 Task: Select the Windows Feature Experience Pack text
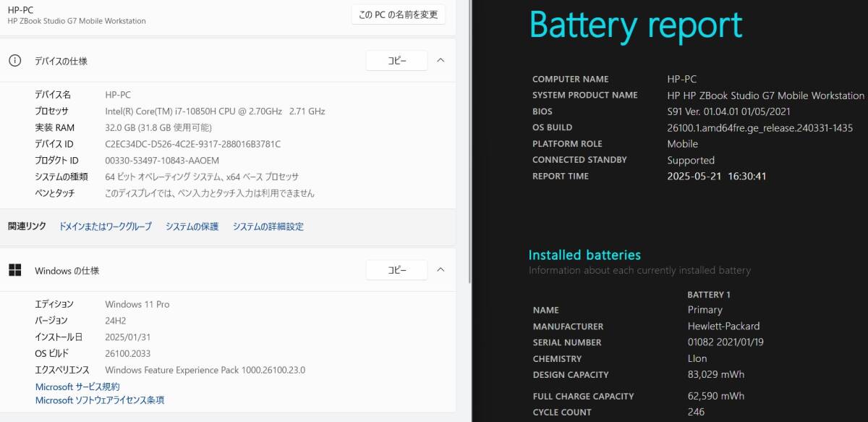(205, 370)
